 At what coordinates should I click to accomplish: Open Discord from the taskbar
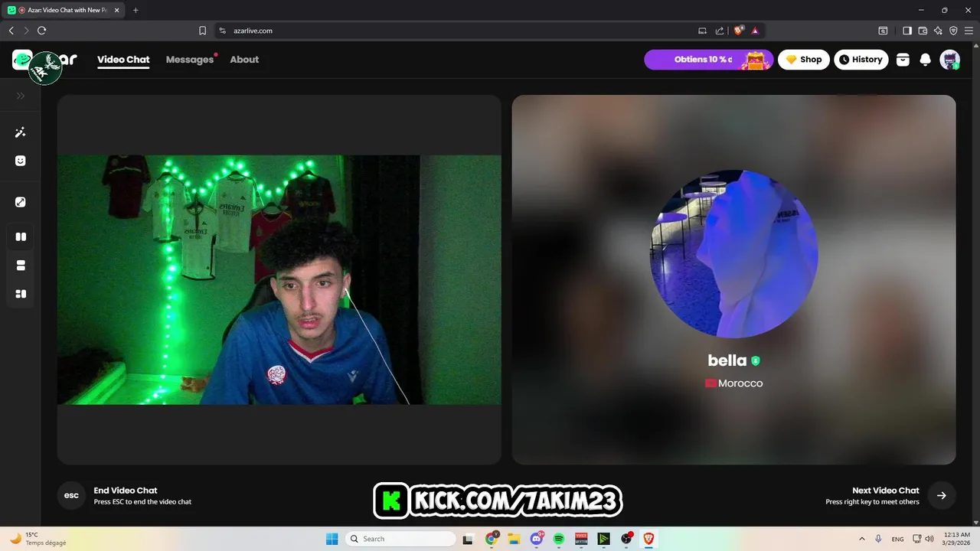point(537,539)
